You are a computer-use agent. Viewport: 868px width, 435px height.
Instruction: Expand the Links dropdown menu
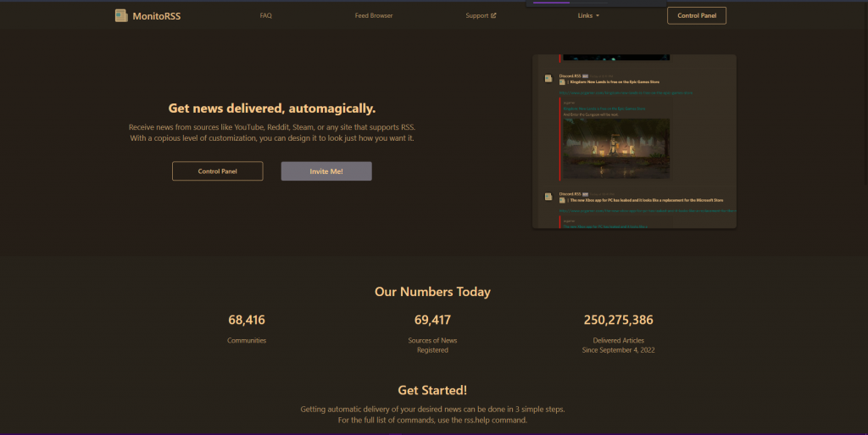(585, 15)
